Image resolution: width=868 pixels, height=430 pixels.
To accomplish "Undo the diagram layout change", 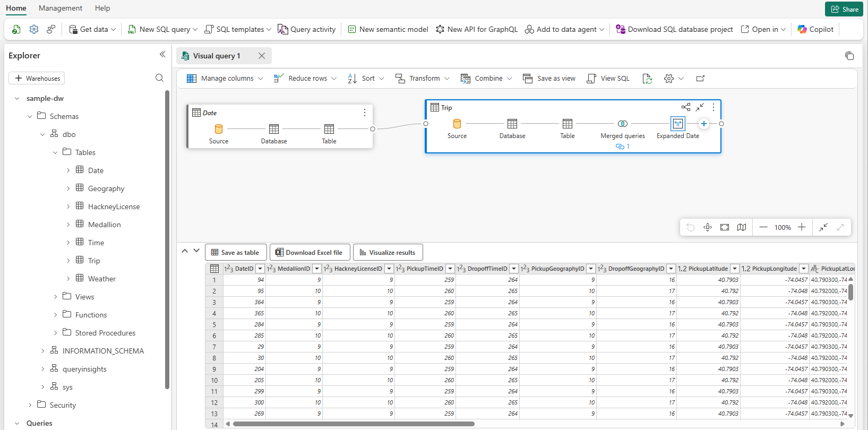I will point(691,227).
